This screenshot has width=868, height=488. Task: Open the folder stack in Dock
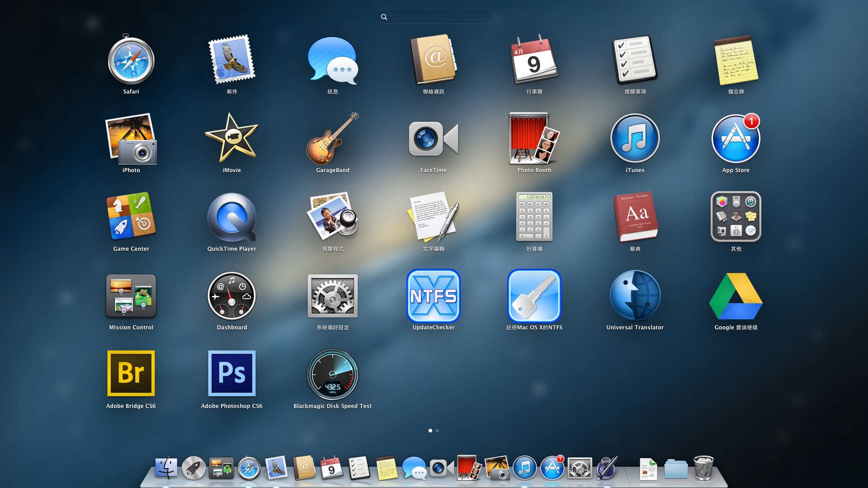(676, 469)
